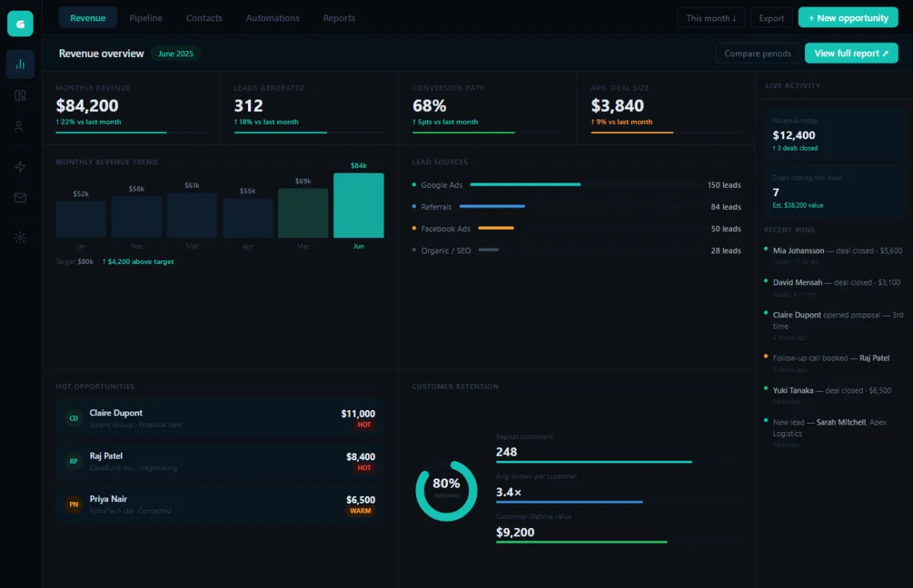Click the $8,400 deal amount
This screenshot has height=588, width=913.
pos(361,457)
